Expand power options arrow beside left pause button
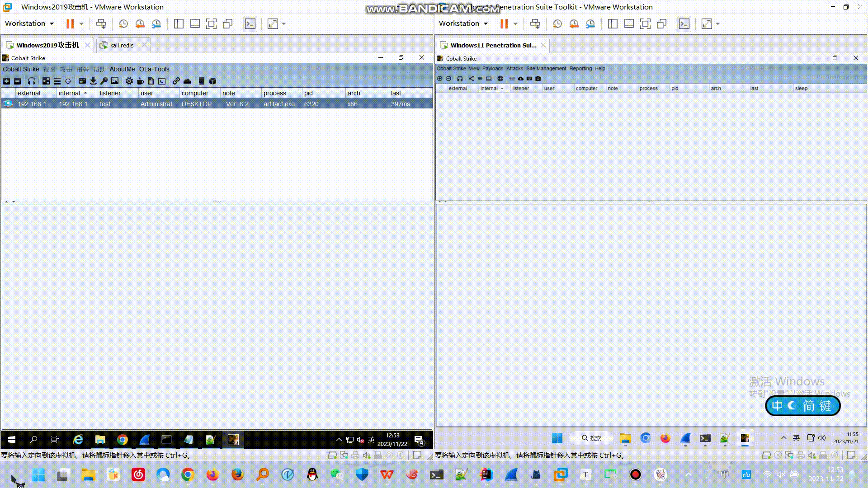 [x=81, y=23]
